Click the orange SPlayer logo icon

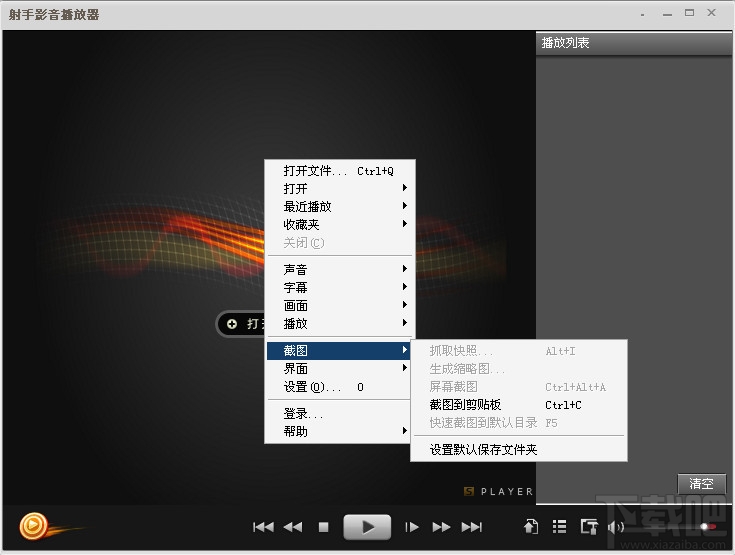33,526
